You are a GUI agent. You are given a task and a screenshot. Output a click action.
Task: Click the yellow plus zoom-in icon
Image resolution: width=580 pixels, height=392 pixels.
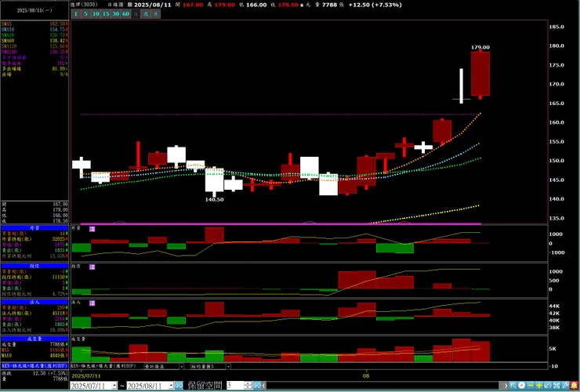point(539,386)
